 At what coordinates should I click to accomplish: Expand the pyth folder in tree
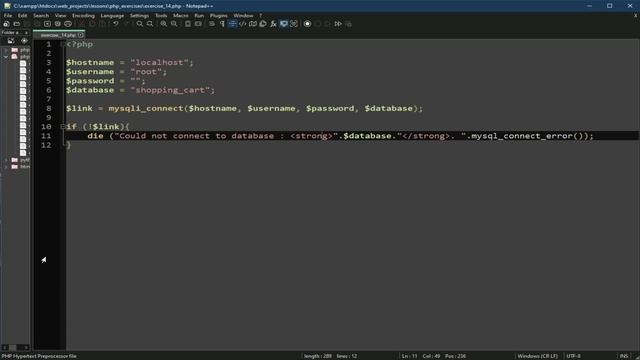(x=6, y=160)
